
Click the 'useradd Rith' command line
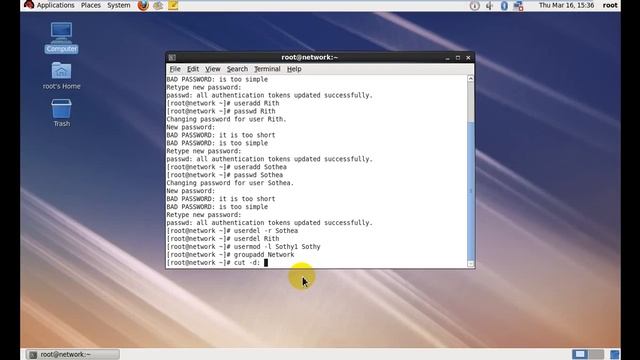coord(223,103)
